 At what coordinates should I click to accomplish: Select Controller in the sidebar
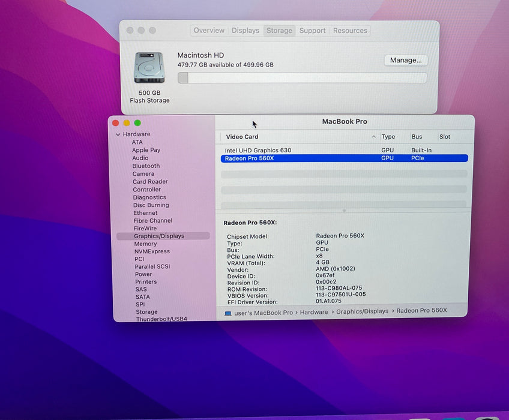tap(146, 190)
